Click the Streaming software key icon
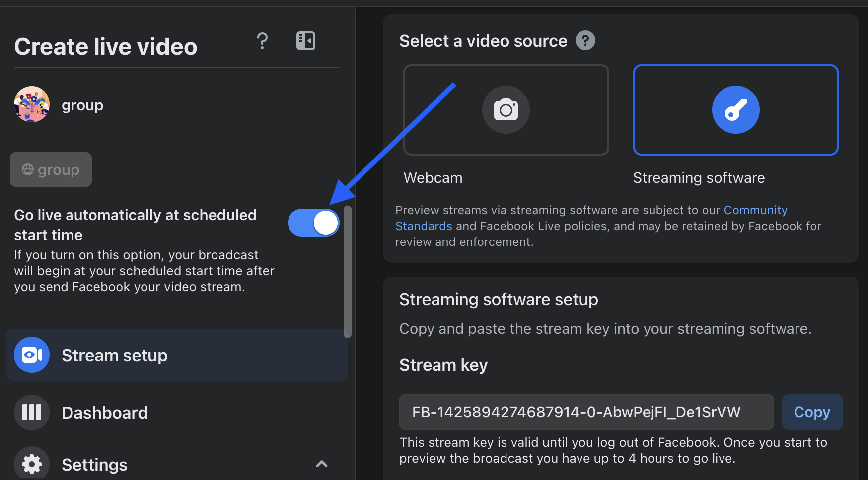Image resolution: width=868 pixels, height=480 pixels. [735, 110]
